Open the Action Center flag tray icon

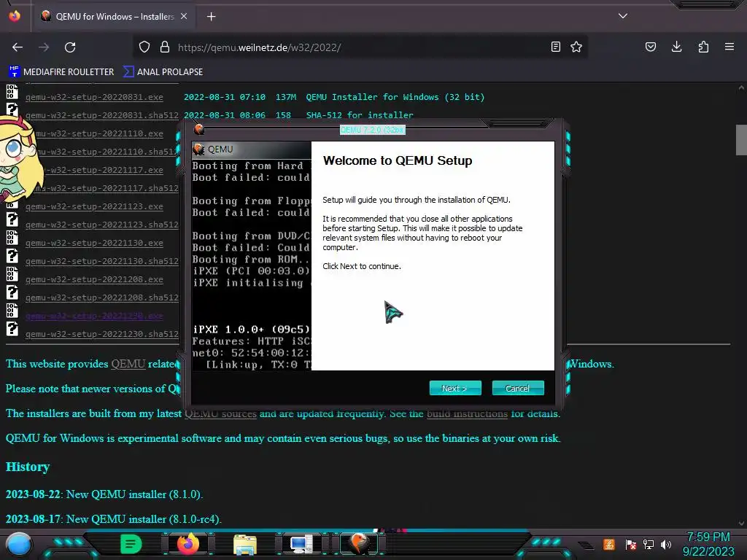coord(631,545)
